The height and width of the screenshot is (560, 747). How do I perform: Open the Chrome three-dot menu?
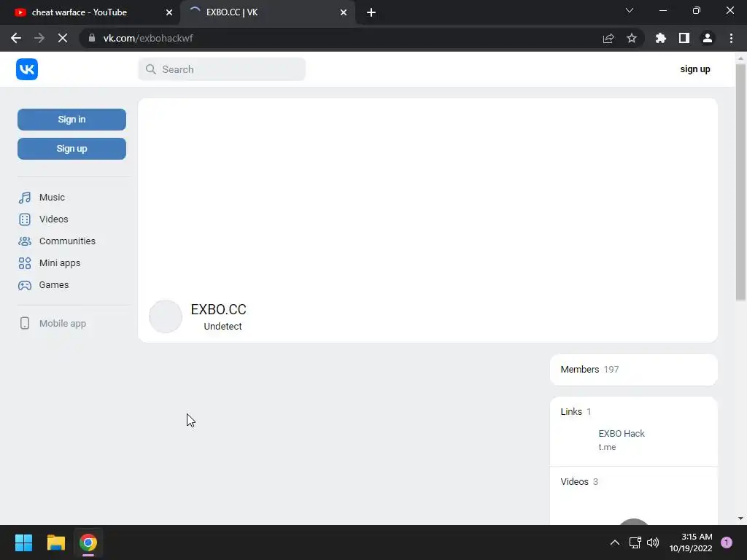point(731,38)
